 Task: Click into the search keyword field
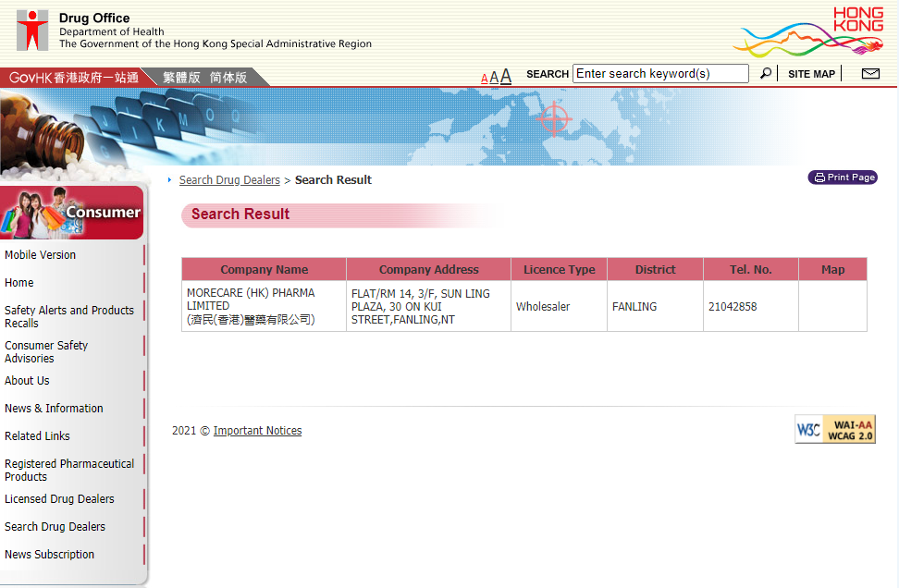(660, 73)
